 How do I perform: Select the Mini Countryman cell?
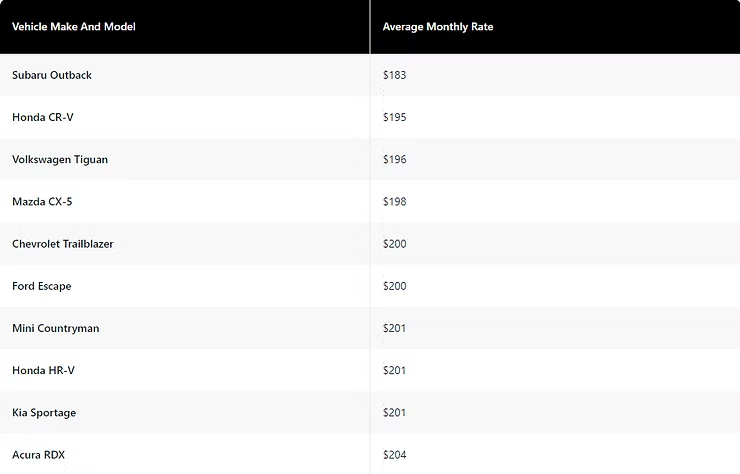[56, 328]
